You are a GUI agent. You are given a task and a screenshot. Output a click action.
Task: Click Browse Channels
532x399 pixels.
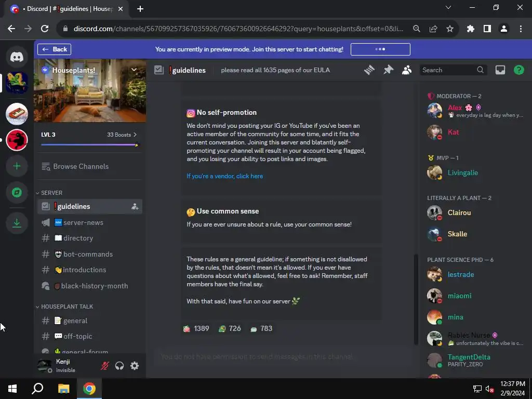point(89,167)
